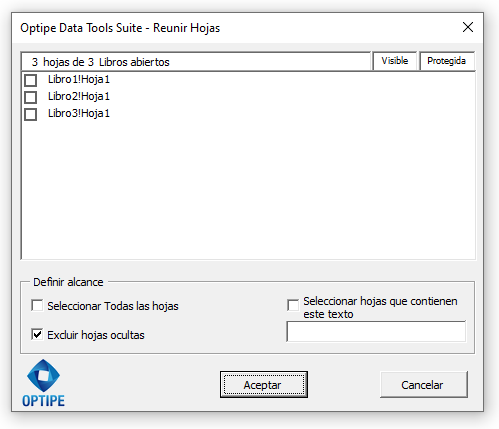The width and height of the screenshot is (499, 429).
Task: Click the Definir alcance group label
Action: [x=68, y=282]
